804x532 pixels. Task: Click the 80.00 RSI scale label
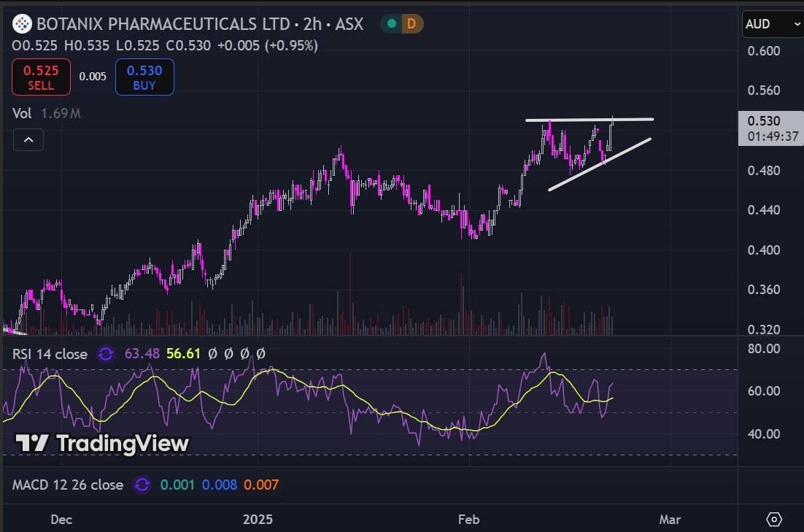tap(763, 349)
